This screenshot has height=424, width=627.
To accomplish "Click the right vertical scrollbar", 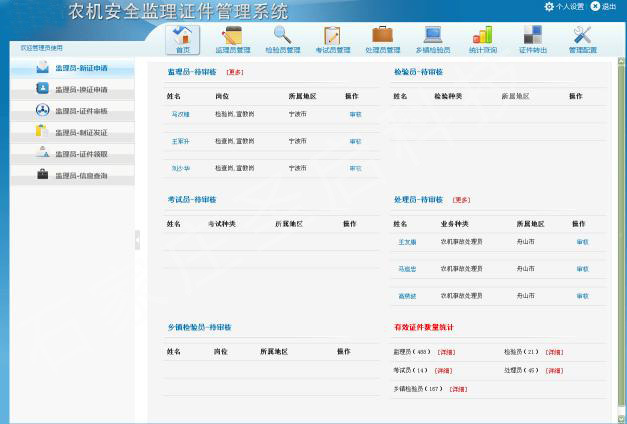I will (x=621, y=236).
